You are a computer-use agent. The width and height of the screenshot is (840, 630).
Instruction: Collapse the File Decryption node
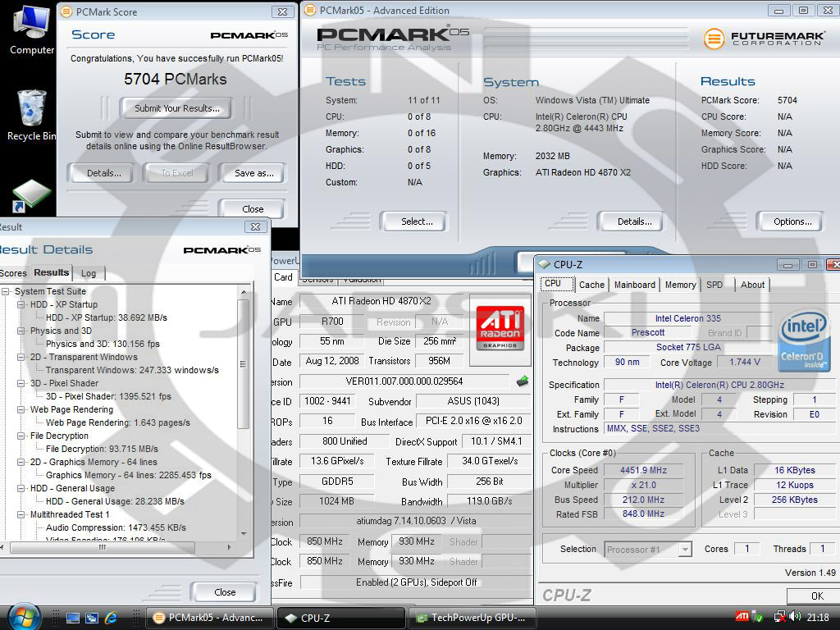21,436
